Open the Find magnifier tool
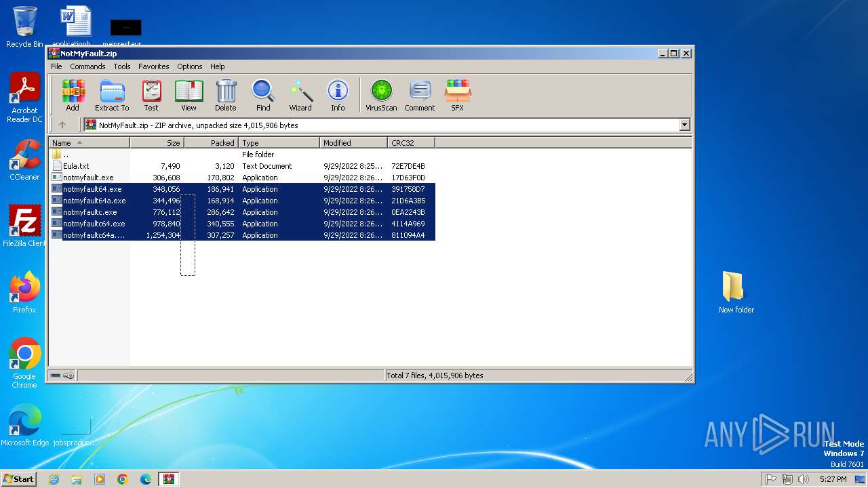The height and width of the screenshot is (488, 868). tap(263, 96)
